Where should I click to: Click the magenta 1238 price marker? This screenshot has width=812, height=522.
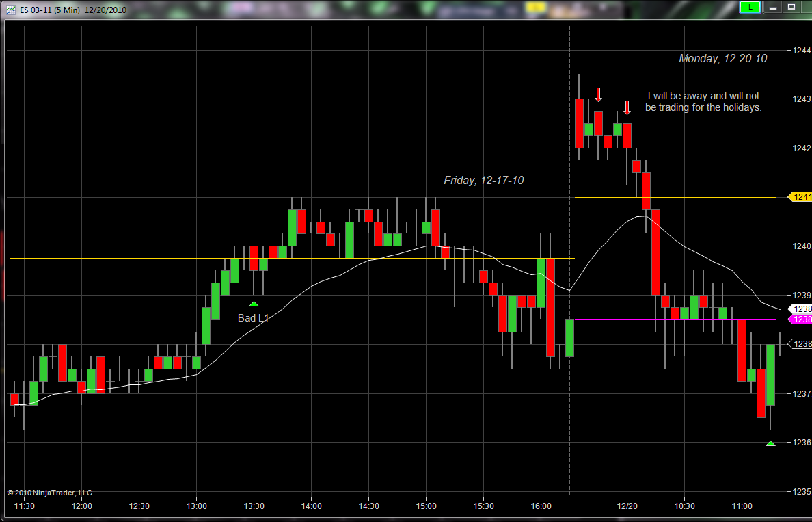tap(800, 319)
